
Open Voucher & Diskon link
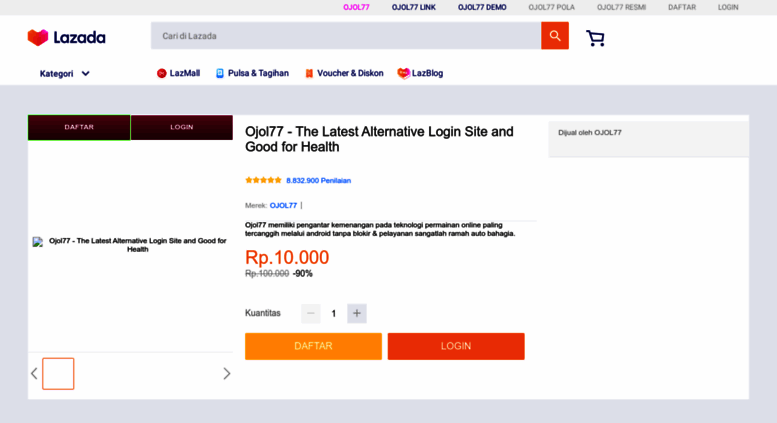tap(344, 73)
